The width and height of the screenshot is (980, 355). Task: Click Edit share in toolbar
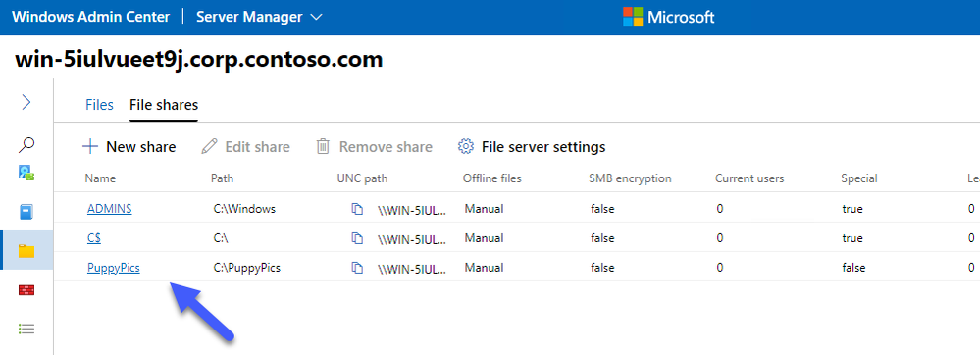coord(245,147)
